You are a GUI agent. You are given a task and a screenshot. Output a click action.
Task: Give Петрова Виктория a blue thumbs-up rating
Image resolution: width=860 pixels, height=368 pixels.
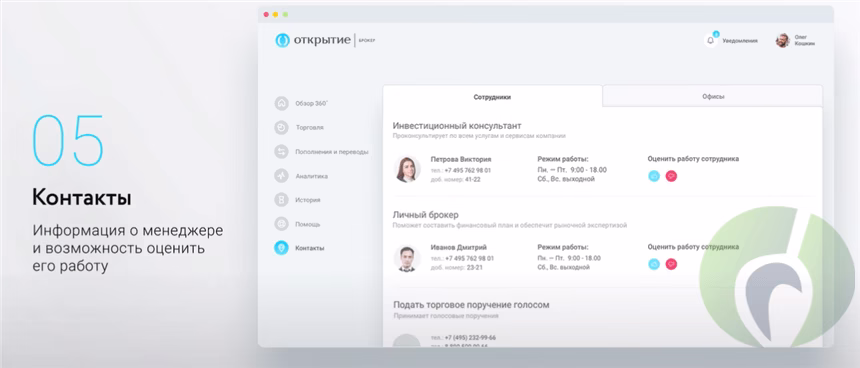pos(654,176)
